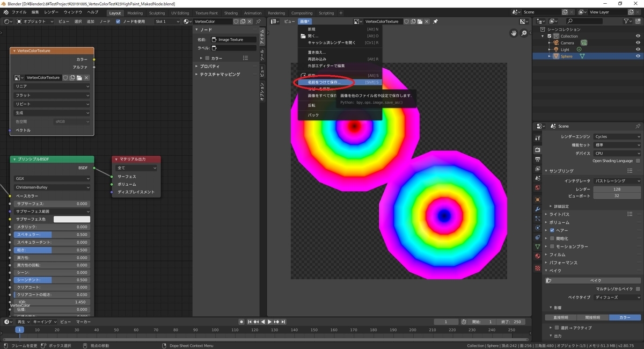
Task: Click fake user shield beside VertexColor material
Action: pos(237,21)
